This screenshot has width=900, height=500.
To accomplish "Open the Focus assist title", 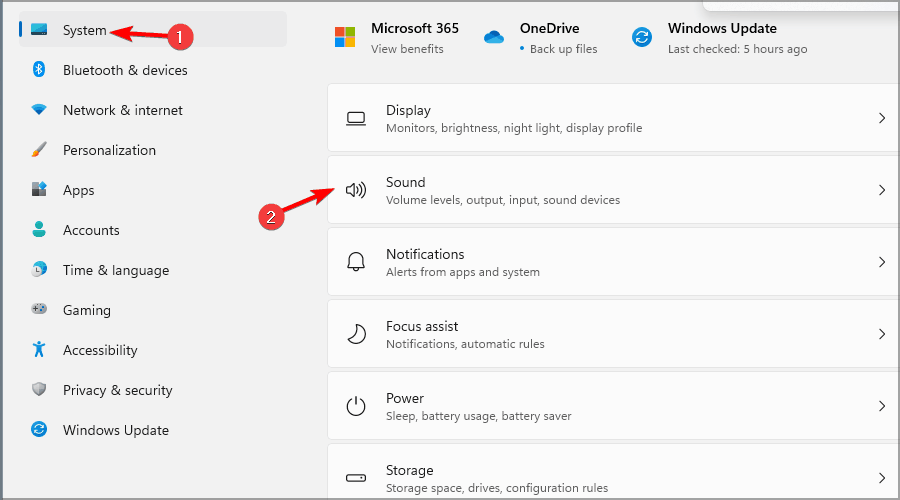I will [x=422, y=326].
